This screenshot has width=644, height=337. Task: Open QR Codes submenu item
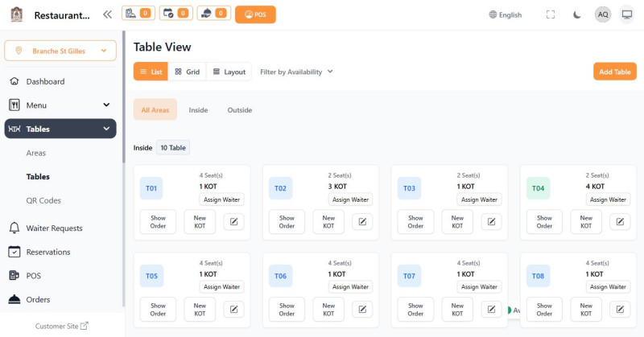click(43, 200)
